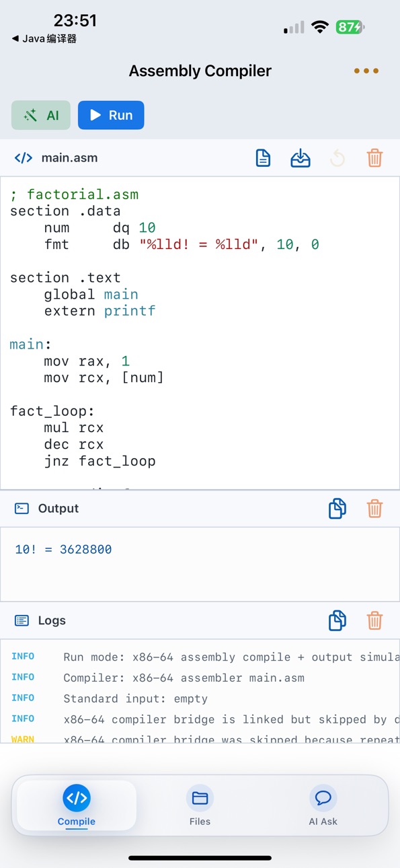Go back to the Java编译器 app
The image size is (400, 868).
click(44, 39)
